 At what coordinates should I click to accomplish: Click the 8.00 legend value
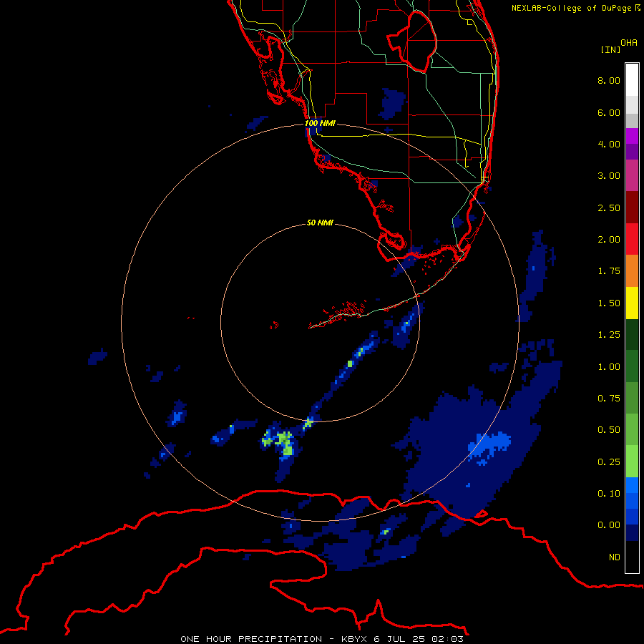609,80
